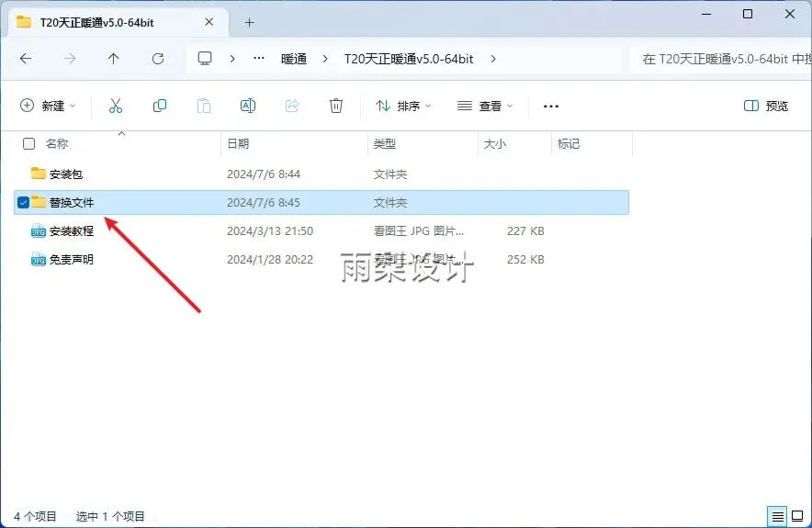This screenshot has width=812, height=528.
Task: Click the 免责声明 JPG file icon
Action: (x=39, y=259)
